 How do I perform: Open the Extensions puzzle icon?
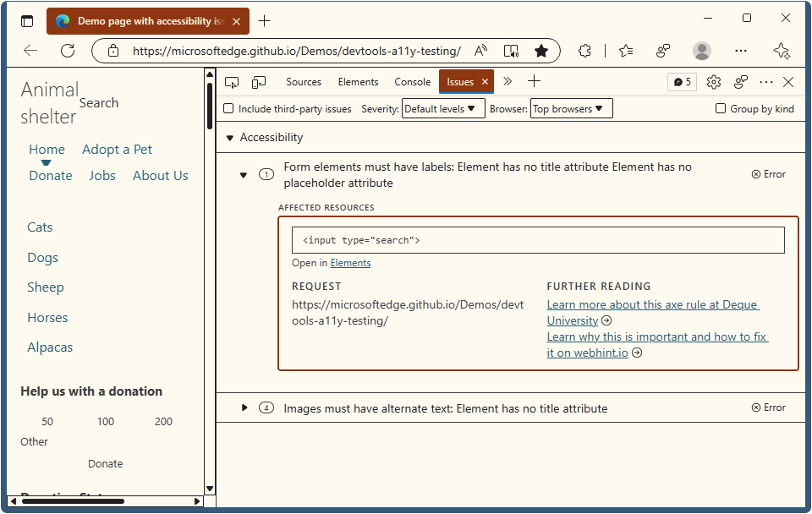(584, 51)
